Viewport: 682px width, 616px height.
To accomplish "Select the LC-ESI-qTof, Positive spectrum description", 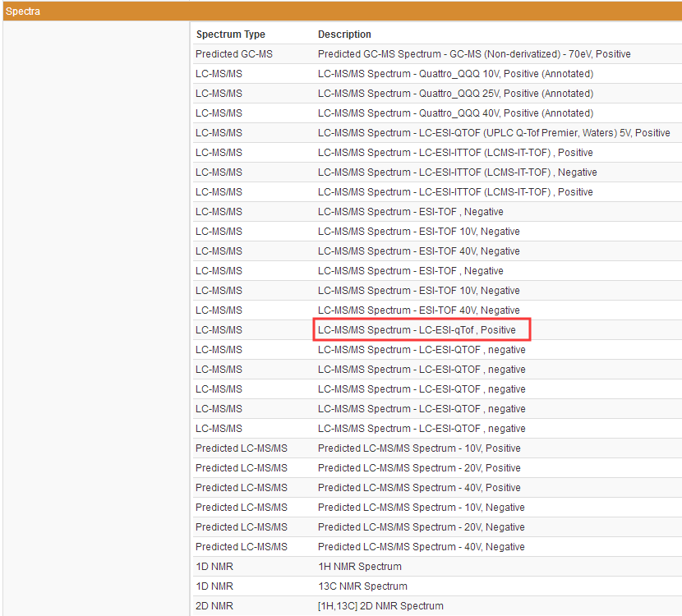I will tap(417, 330).
